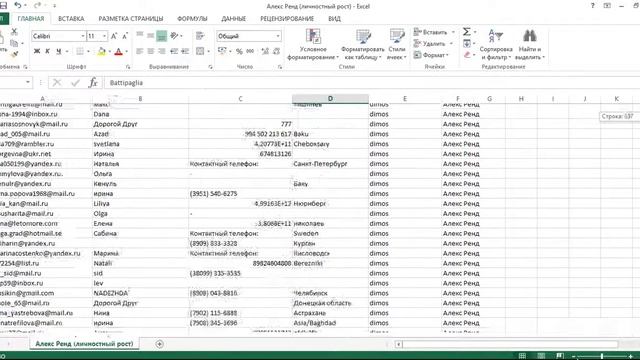Open Условное форматирование menu

313,44
